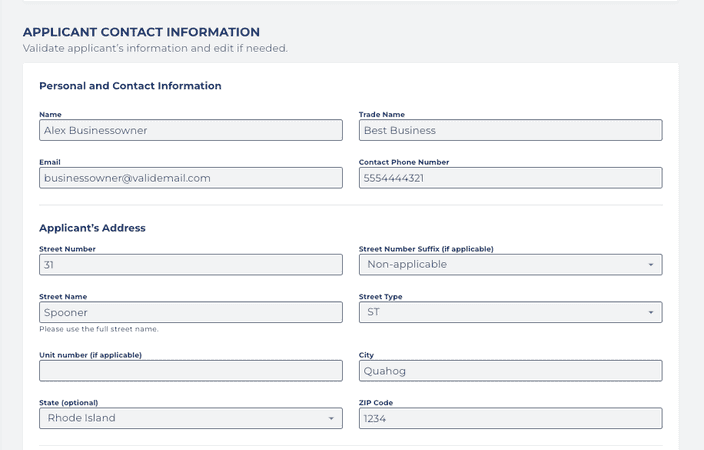
Task: Click the State dropdown arrow icon
Action: (331, 418)
